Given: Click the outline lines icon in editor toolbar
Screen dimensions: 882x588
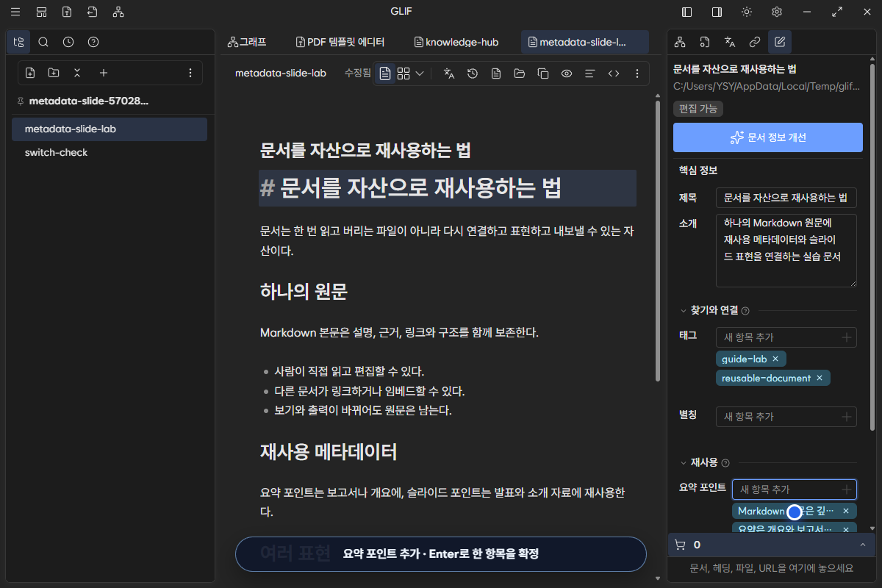Looking at the screenshot, I should (589, 73).
